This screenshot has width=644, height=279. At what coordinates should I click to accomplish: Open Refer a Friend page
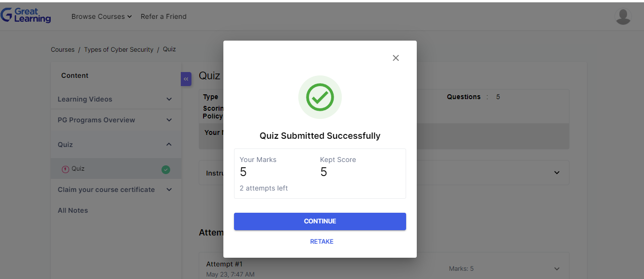point(163,16)
